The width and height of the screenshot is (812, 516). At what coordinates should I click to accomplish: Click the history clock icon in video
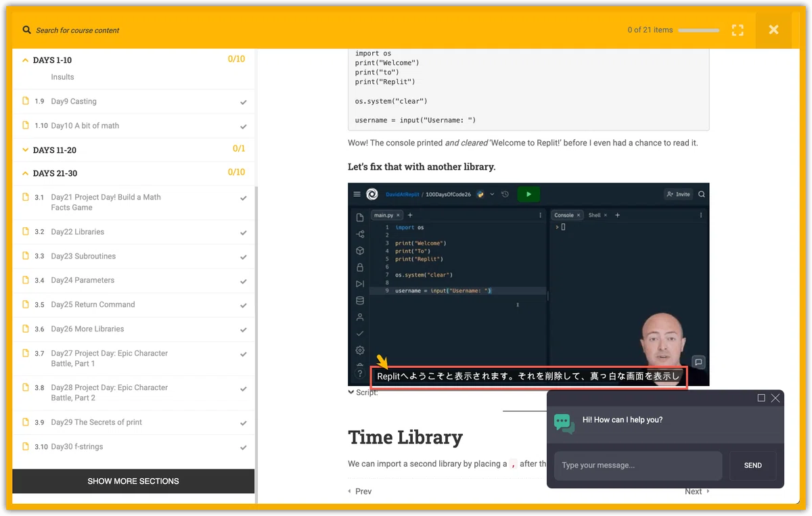pyautogui.click(x=504, y=194)
